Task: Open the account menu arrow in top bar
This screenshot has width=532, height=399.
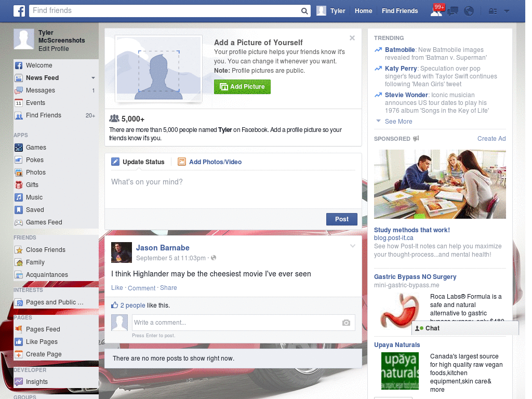Action: coord(507,11)
